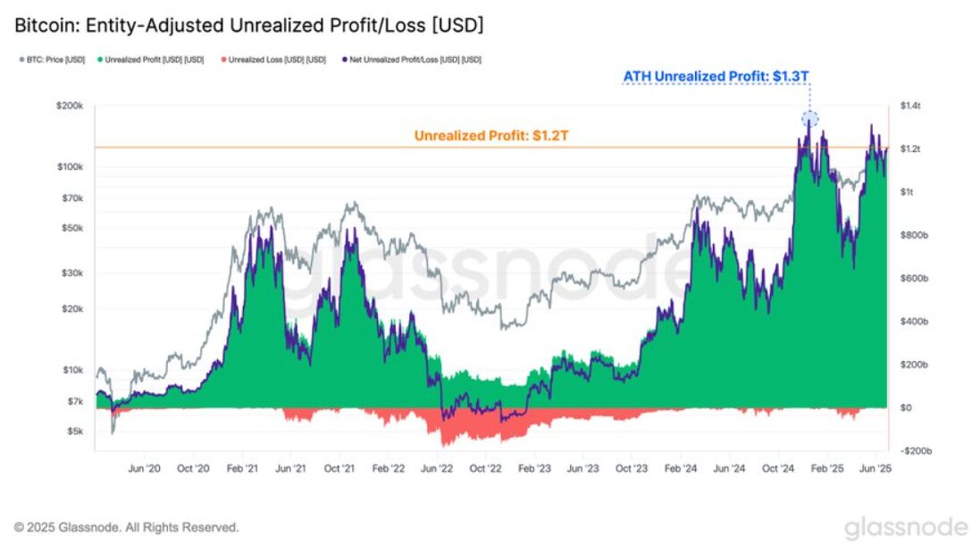
Task: Click the ATH Unrealized Profit: $1.3T annotation
Action: click(x=716, y=76)
